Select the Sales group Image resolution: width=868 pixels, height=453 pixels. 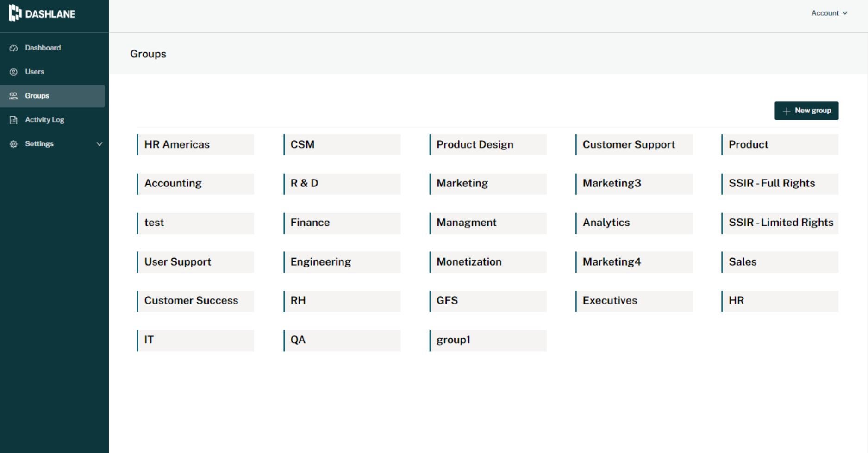(780, 262)
